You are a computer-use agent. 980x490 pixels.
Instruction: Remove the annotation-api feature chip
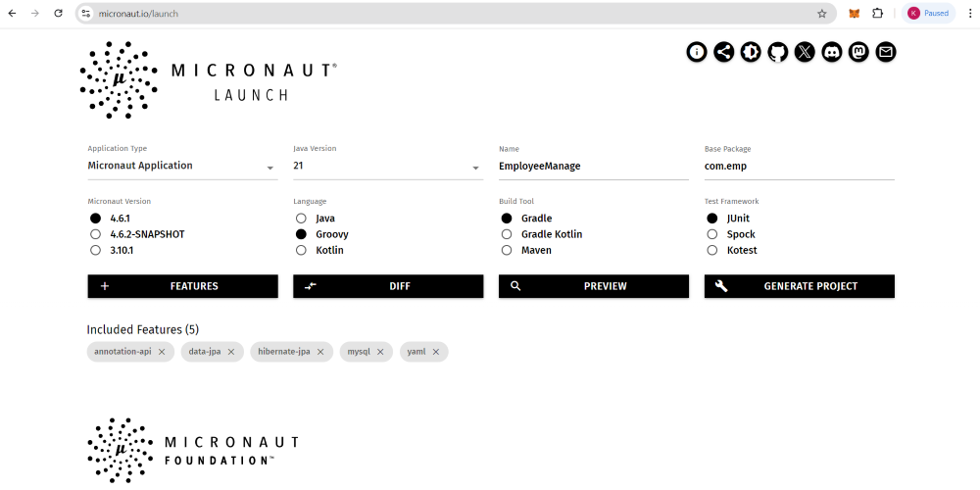pos(162,352)
